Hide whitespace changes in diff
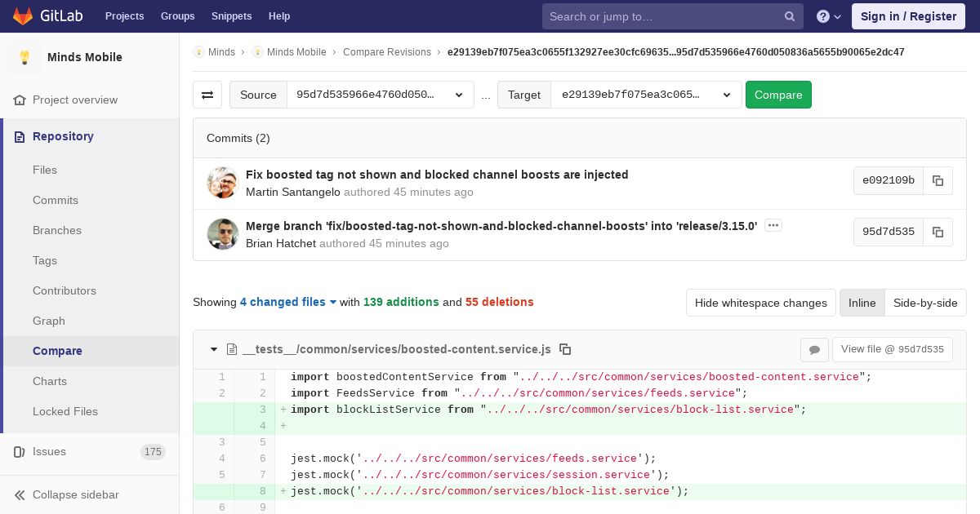 [x=760, y=303]
